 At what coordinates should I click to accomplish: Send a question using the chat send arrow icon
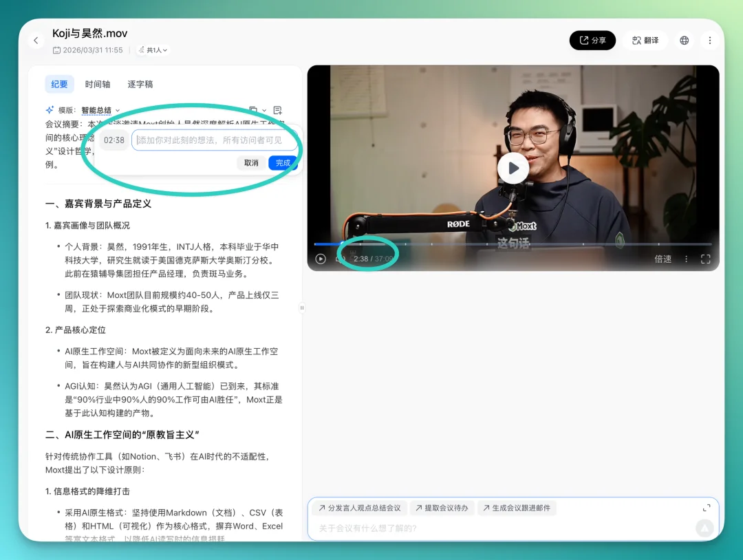pyautogui.click(x=704, y=528)
